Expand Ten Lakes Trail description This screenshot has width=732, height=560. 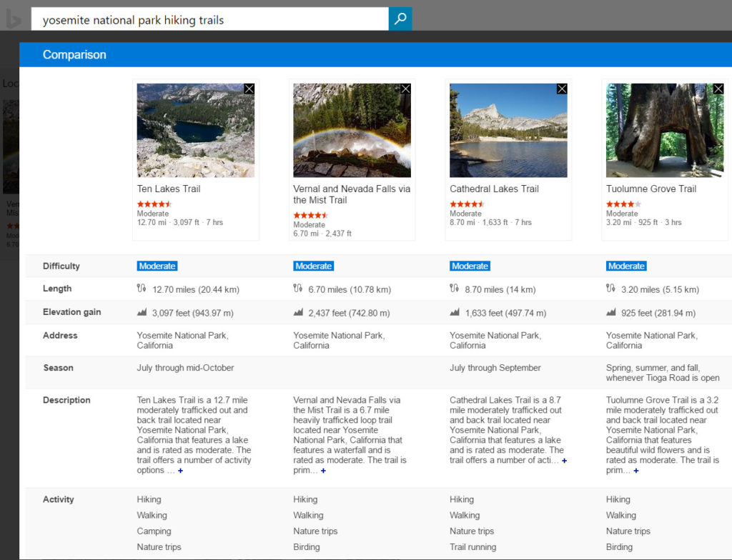(181, 471)
